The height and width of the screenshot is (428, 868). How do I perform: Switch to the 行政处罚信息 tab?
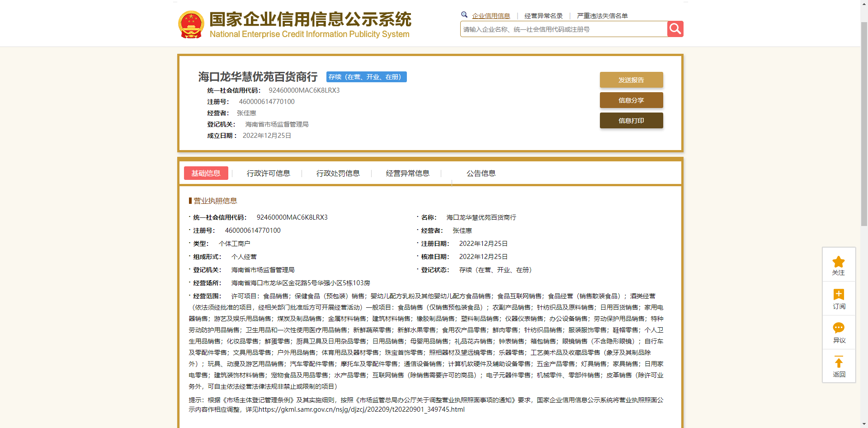pyautogui.click(x=338, y=173)
